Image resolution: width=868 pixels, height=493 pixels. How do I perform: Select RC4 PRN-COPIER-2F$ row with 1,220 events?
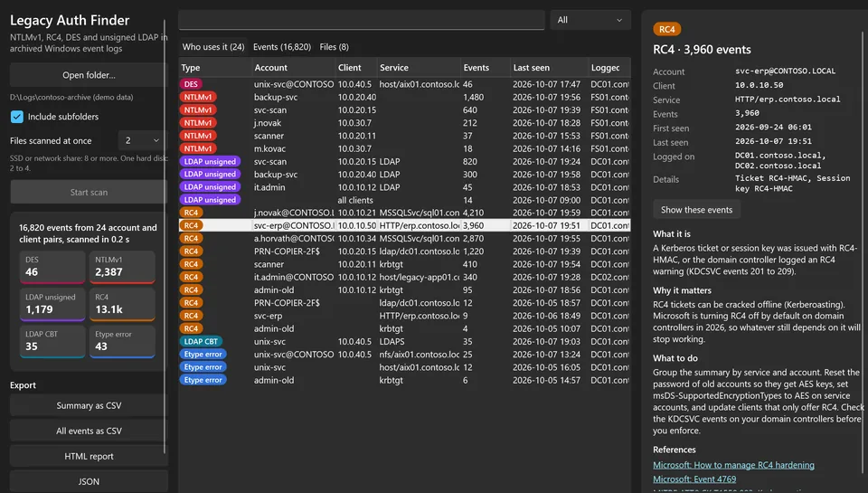(x=405, y=251)
